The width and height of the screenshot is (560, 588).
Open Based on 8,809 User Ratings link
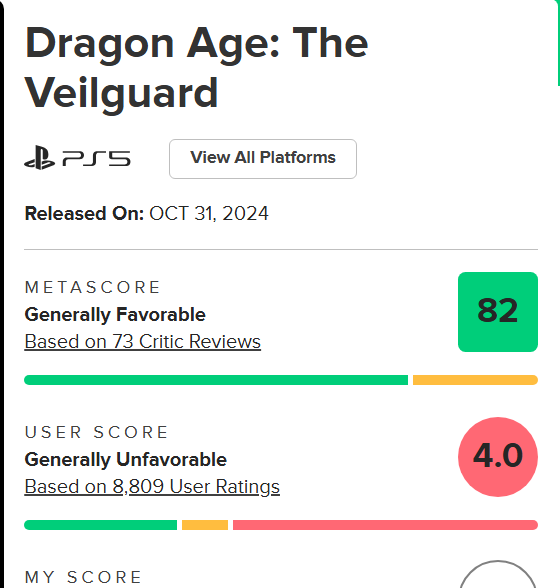tap(152, 487)
